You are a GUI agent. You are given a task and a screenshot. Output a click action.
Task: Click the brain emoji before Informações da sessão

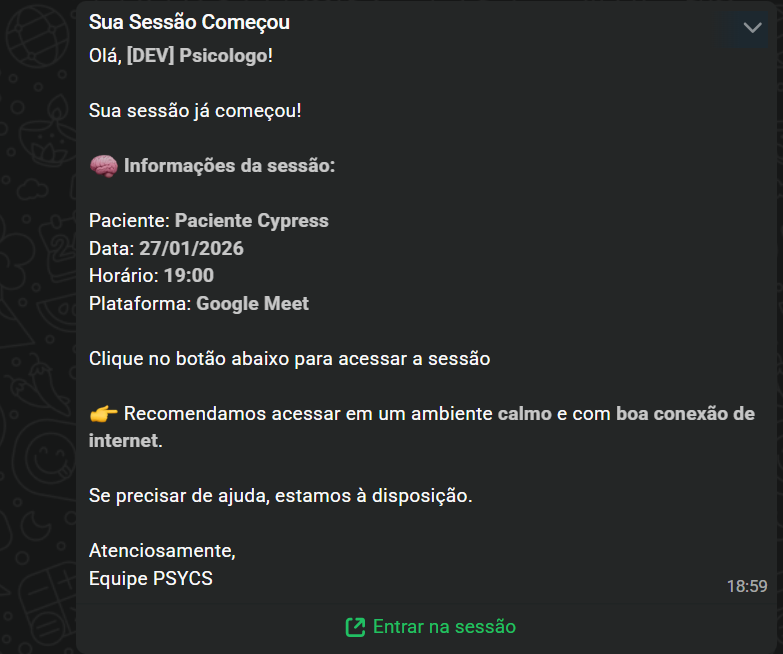(103, 166)
